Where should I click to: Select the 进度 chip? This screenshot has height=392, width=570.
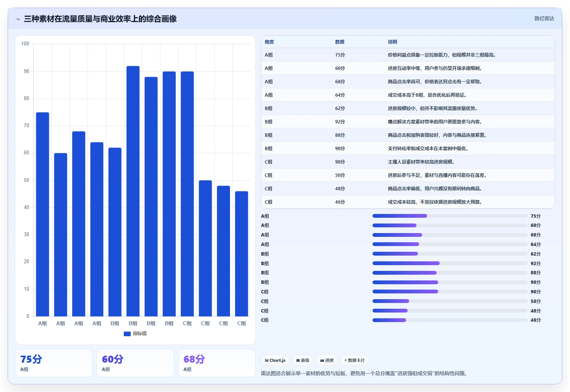327,360
